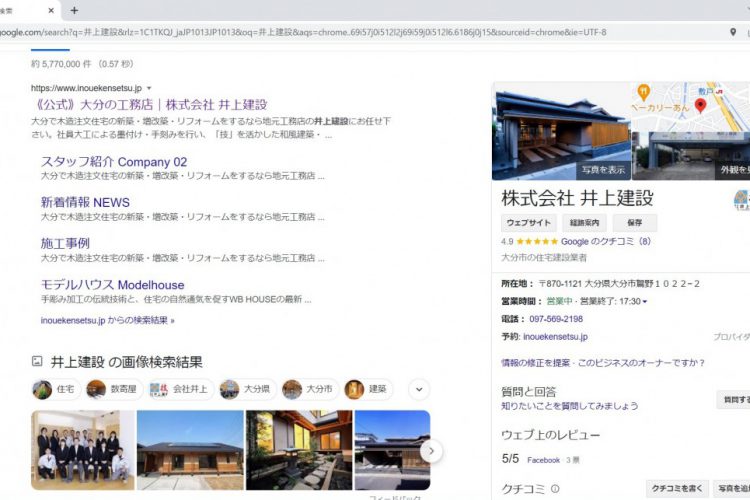The width and height of the screenshot is (750, 500).
Task: Click the 経路案内 directions button
Action: click(x=584, y=222)
